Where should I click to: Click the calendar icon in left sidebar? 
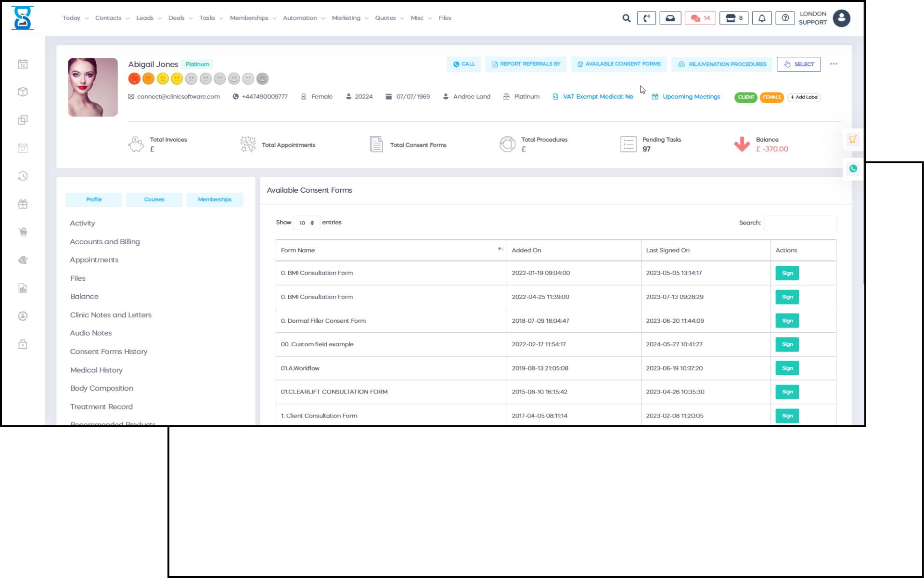click(x=23, y=64)
